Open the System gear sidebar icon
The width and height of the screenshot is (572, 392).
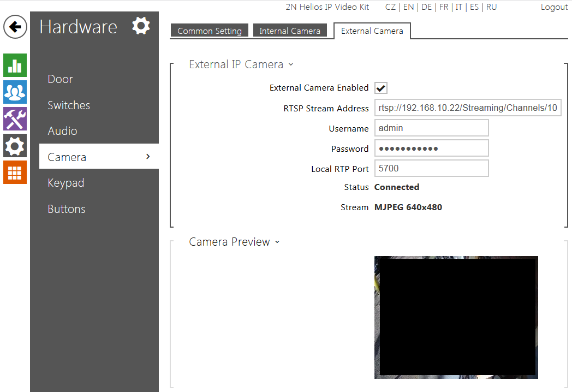15,146
